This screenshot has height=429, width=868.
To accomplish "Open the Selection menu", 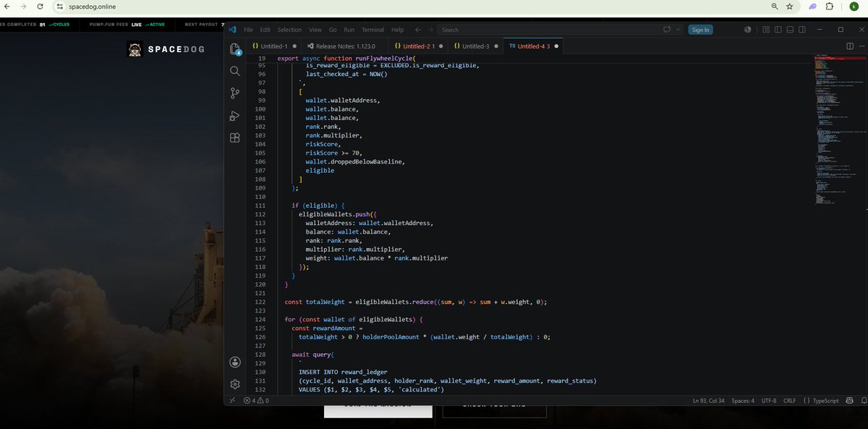I will tap(289, 30).
